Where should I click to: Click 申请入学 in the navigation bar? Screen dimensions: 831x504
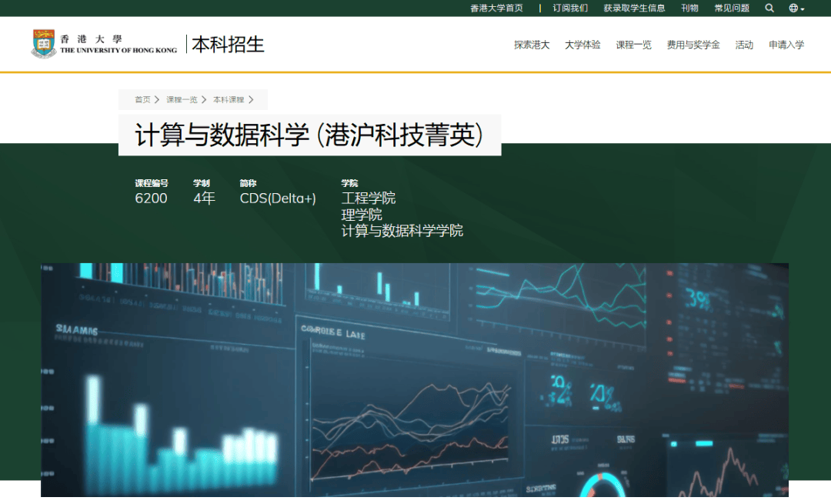click(786, 45)
